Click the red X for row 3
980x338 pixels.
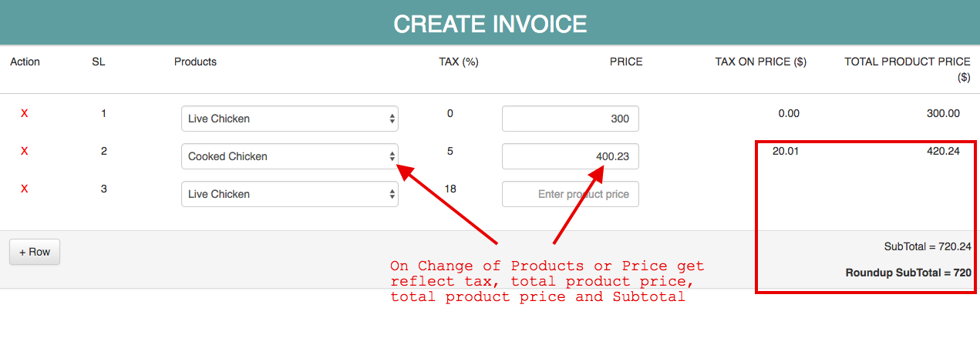tap(24, 189)
